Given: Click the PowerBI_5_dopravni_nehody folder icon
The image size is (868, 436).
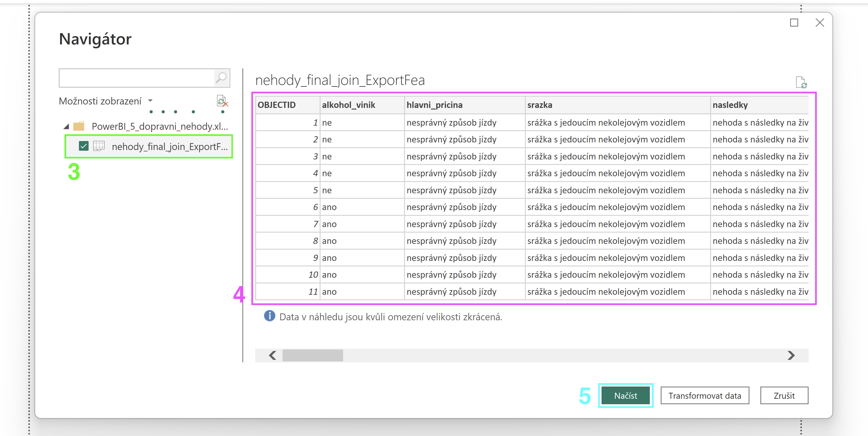Looking at the screenshot, I should [78, 126].
